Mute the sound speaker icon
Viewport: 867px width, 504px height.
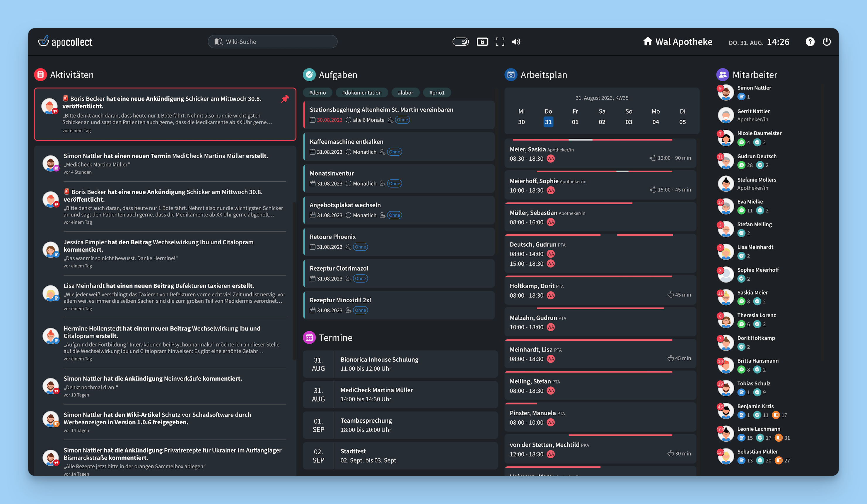coord(516,42)
